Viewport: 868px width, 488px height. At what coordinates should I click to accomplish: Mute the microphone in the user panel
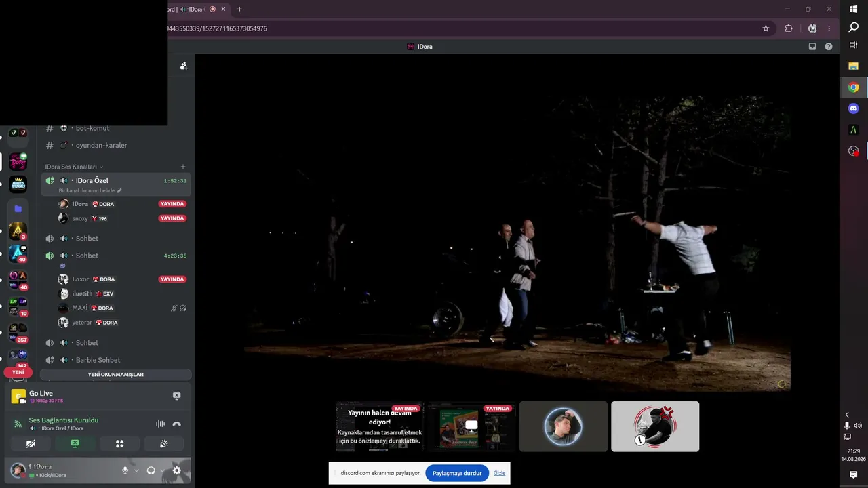coord(125,470)
